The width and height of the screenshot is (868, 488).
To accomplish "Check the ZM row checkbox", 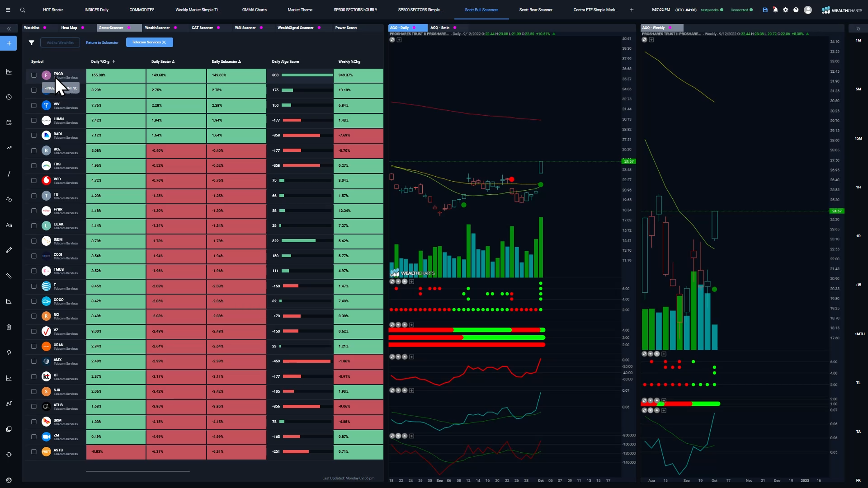I will [x=34, y=436].
